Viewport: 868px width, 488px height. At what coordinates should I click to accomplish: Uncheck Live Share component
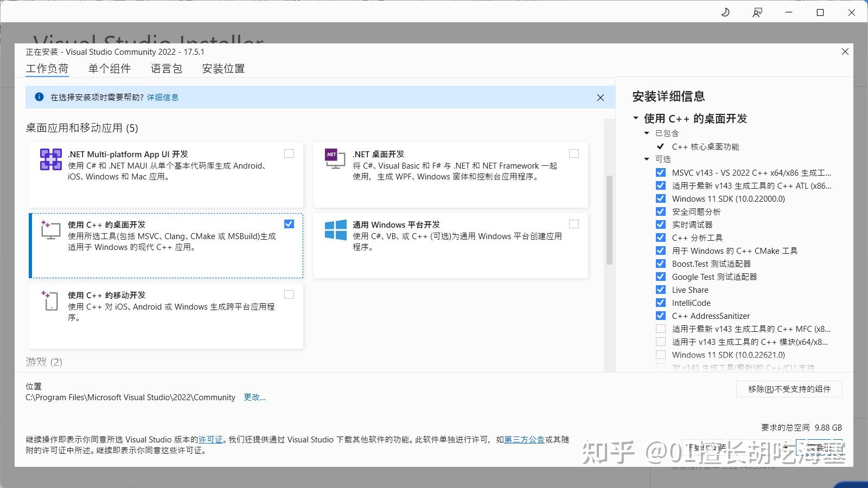[660, 290]
